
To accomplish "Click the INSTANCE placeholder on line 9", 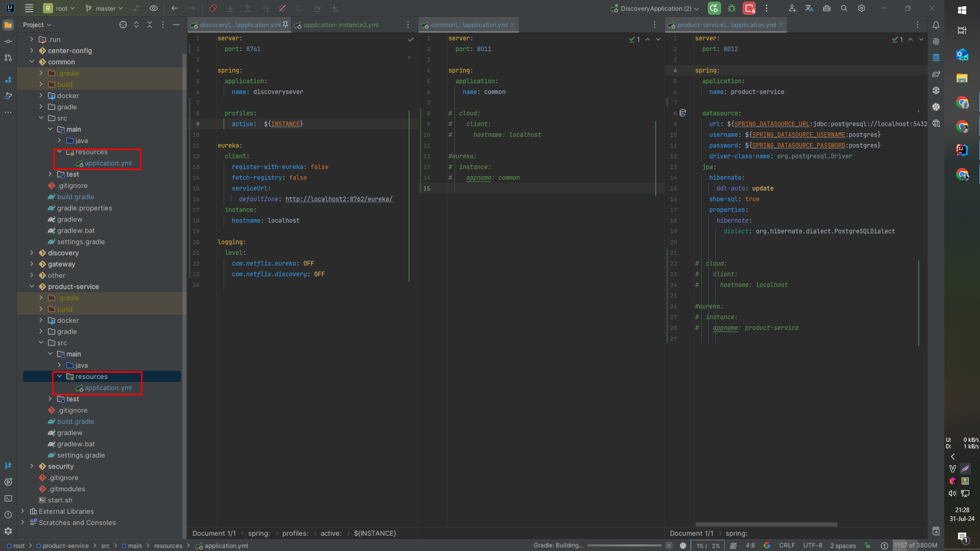I will click(x=285, y=124).
